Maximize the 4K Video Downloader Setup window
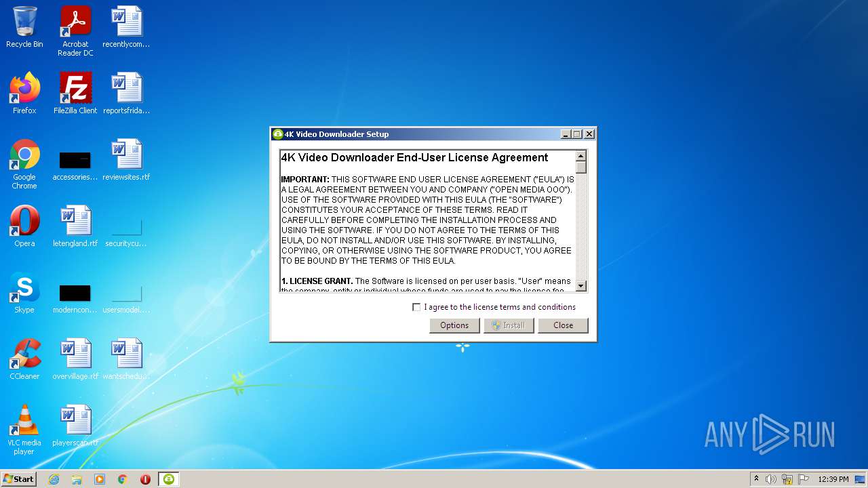Screen dimensions: 868x488 (577, 134)
